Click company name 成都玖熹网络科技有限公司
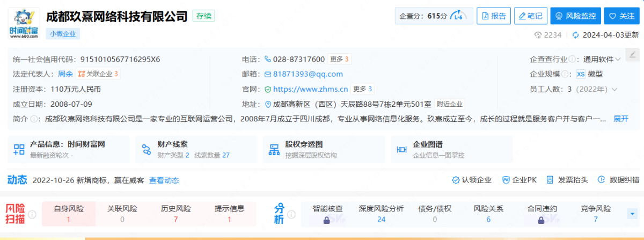Screen dimensions: 644x240 tap(117, 16)
